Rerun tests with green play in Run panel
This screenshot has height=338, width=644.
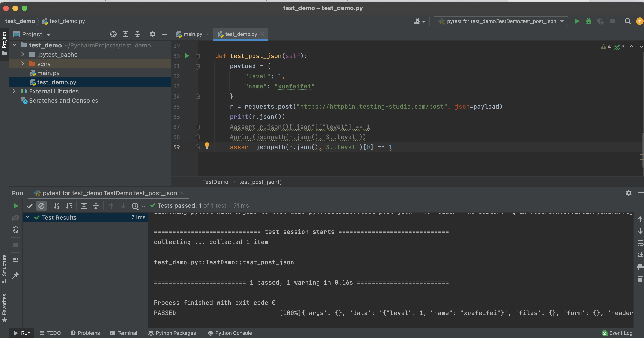(16, 206)
